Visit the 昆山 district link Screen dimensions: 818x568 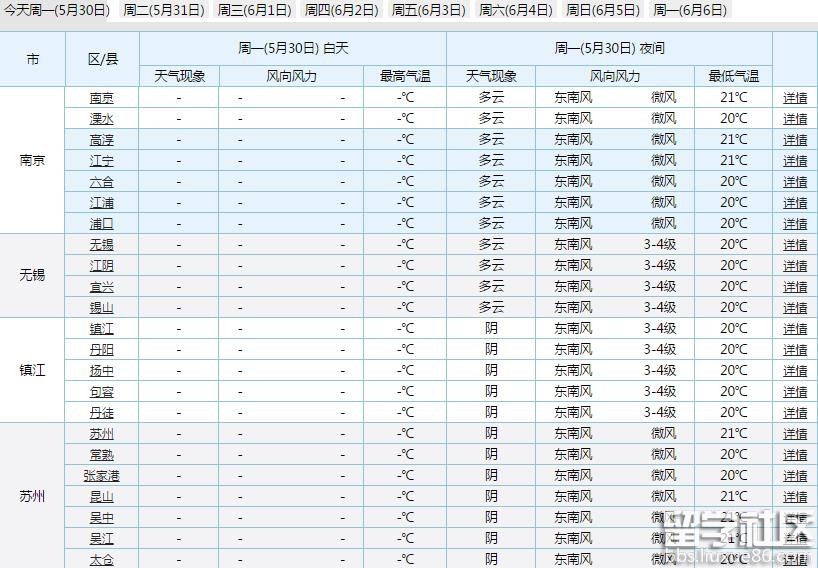pos(102,497)
